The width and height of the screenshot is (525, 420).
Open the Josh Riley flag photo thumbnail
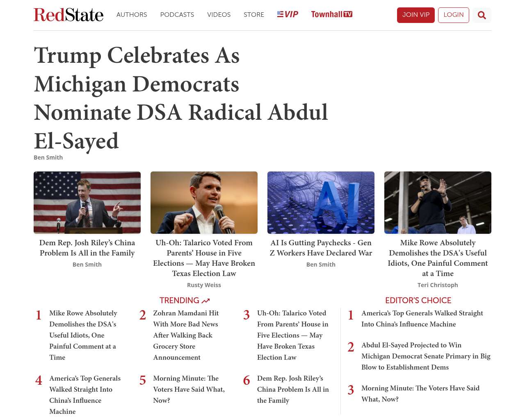(87, 203)
